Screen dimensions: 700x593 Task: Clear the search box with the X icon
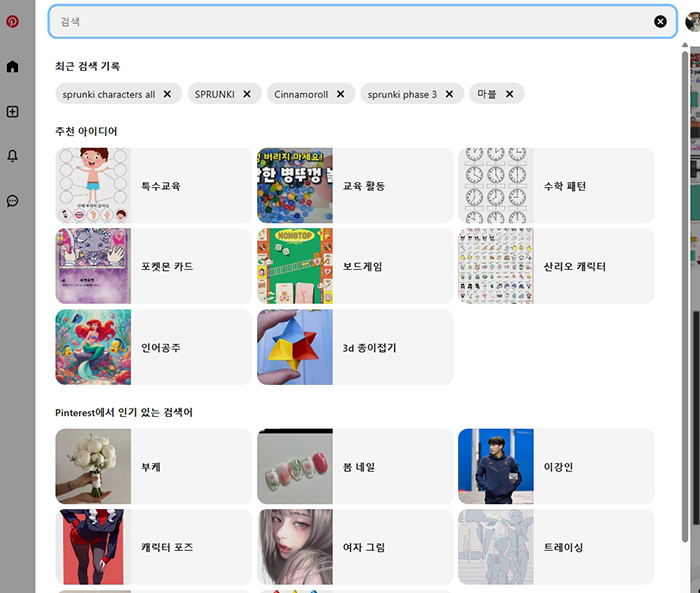pyautogui.click(x=660, y=21)
